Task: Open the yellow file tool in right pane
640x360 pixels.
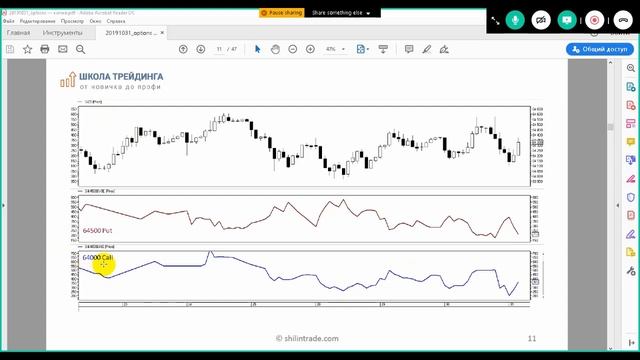Action: click(x=631, y=252)
